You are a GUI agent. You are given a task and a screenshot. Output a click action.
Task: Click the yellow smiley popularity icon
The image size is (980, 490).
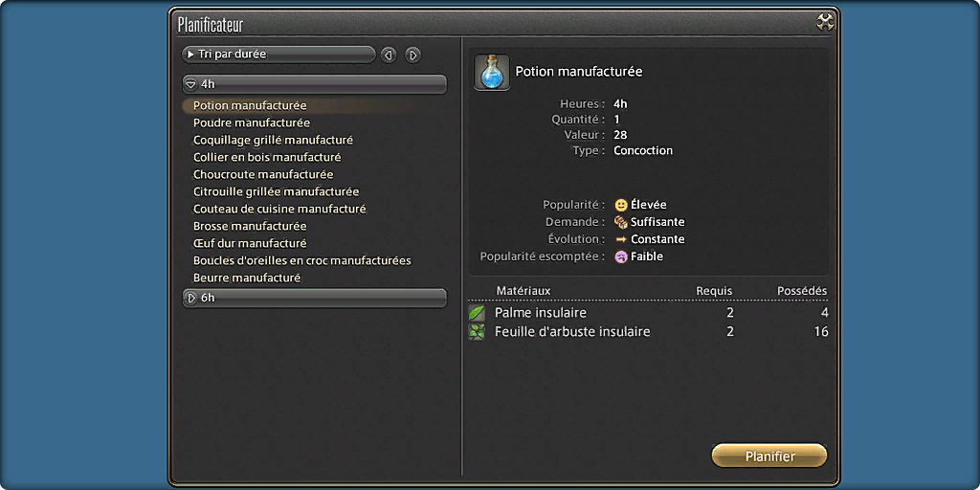point(620,205)
